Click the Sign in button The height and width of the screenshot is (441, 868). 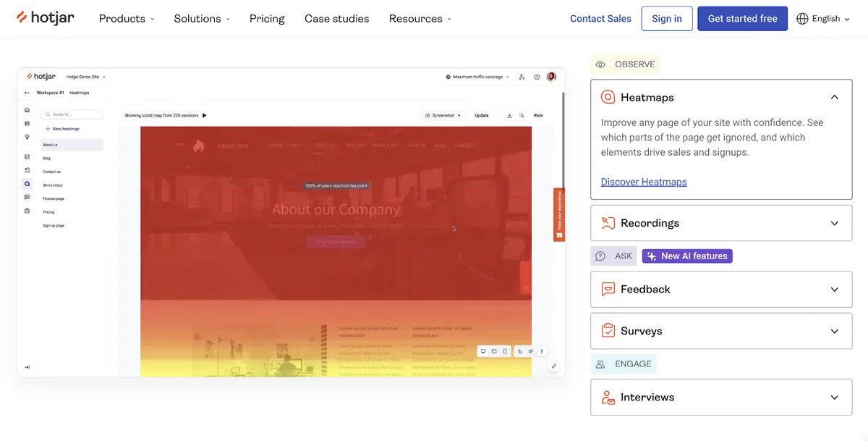click(667, 19)
